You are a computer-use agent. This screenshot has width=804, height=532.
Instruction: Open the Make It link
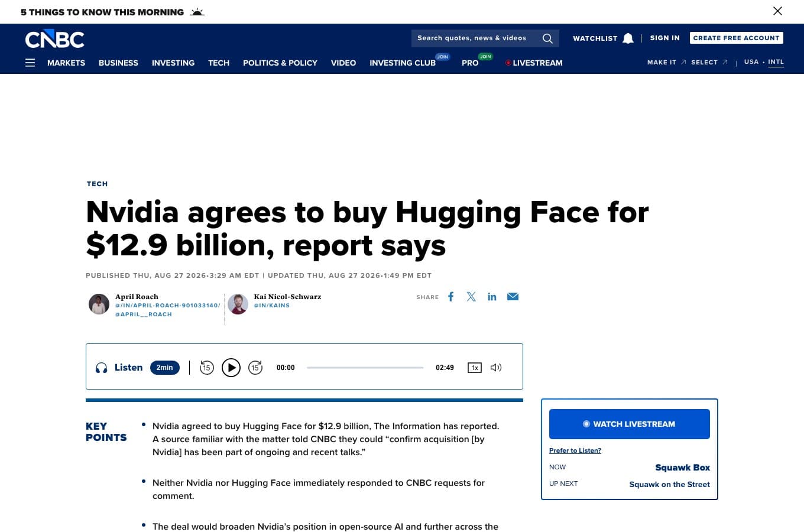pos(667,62)
